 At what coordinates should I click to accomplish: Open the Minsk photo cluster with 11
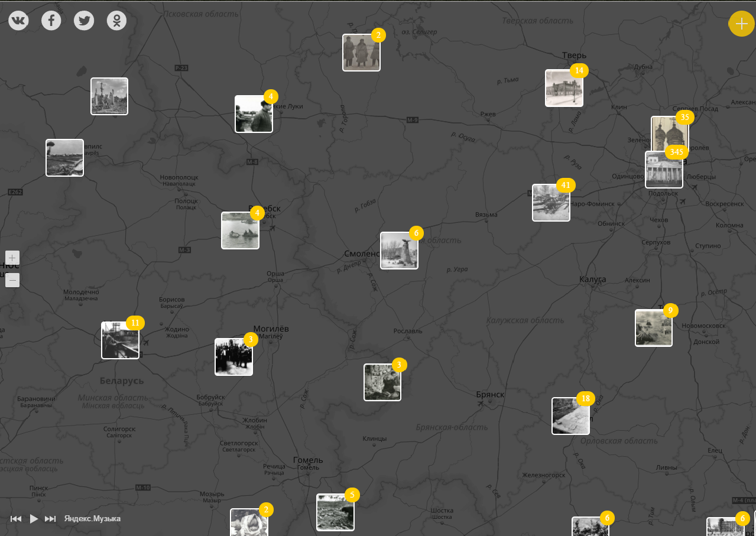120,340
